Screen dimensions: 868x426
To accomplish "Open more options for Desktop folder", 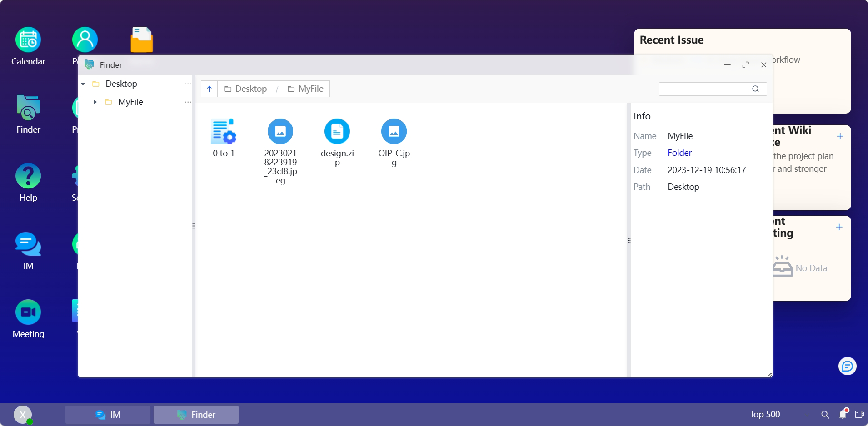I will (x=188, y=84).
